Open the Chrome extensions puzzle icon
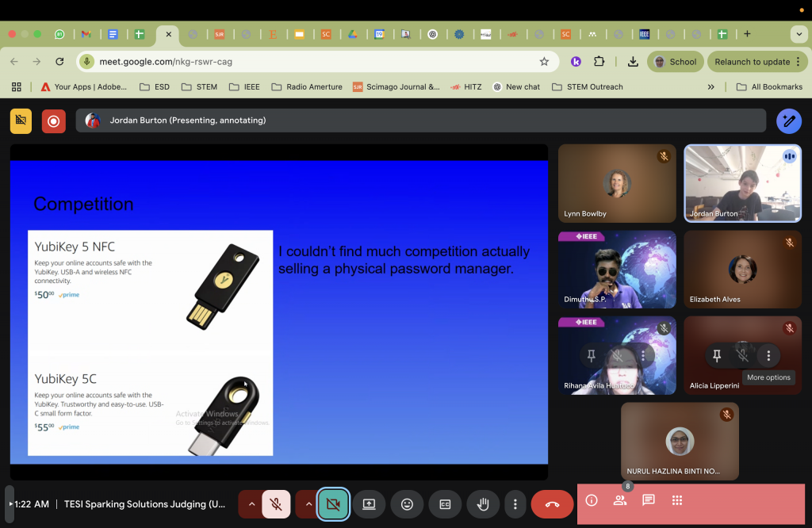The width and height of the screenshot is (812, 528). [599, 62]
